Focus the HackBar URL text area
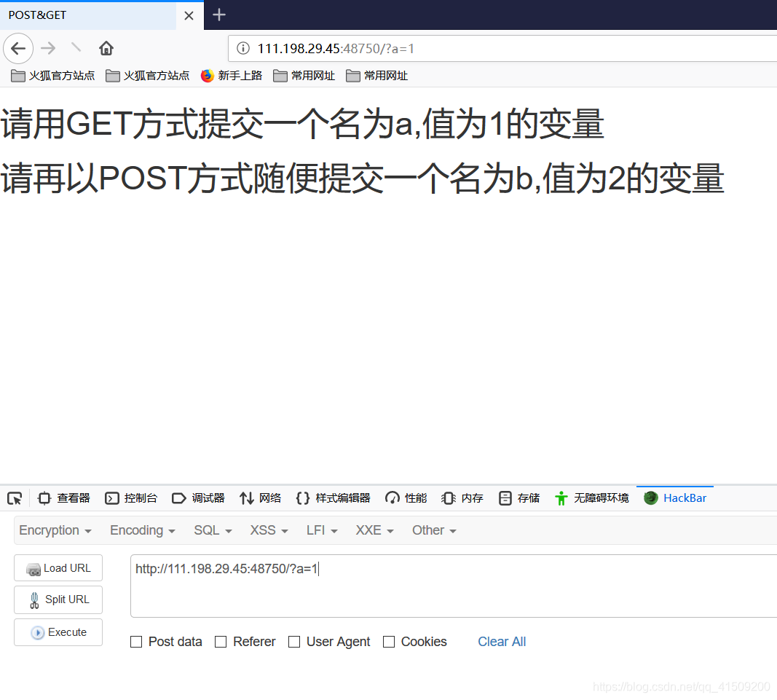The height and width of the screenshot is (700, 777). [454, 586]
